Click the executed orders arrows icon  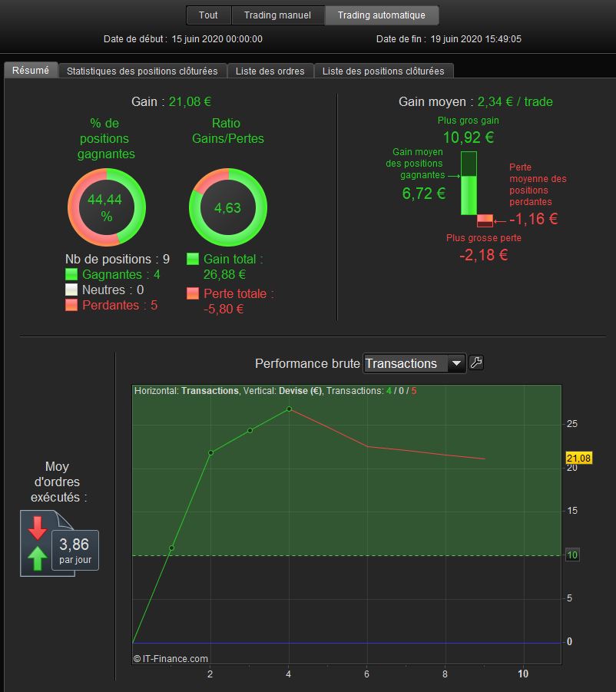pos(38,543)
